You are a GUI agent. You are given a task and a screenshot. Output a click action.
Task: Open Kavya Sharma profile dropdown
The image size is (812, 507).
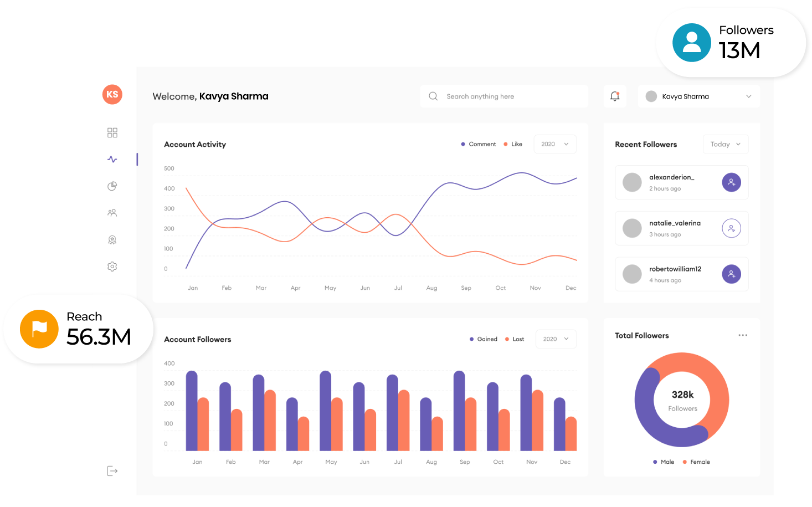pyautogui.click(x=698, y=96)
